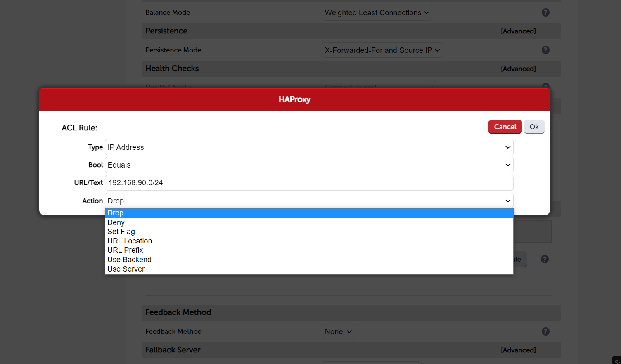Open the Bool dropdown showing Equals

(x=309, y=165)
